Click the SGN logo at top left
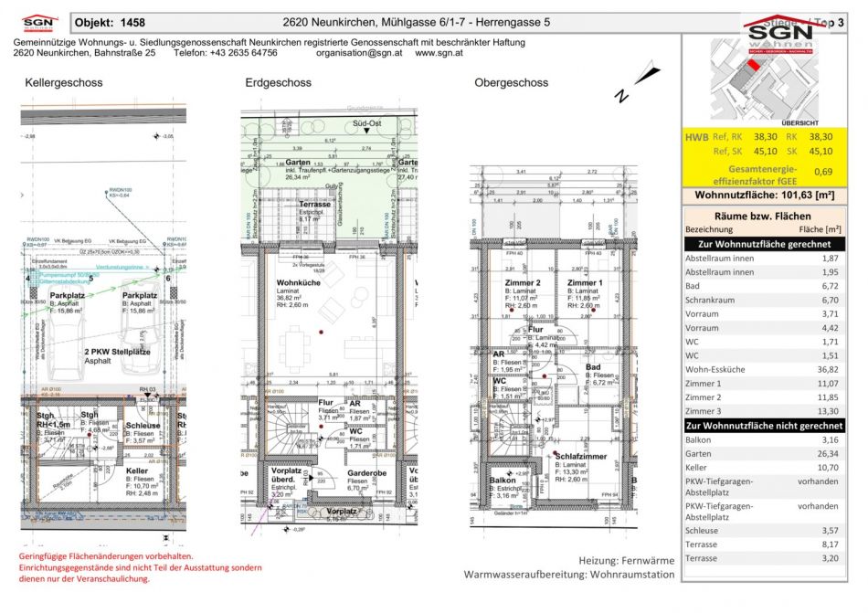This screenshot has width=868, height=613. pos(40,25)
